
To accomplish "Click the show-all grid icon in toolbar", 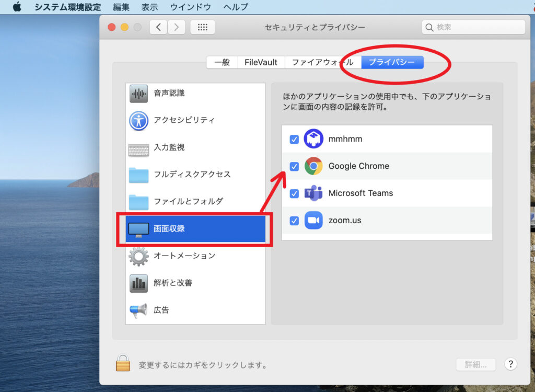I will point(203,27).
